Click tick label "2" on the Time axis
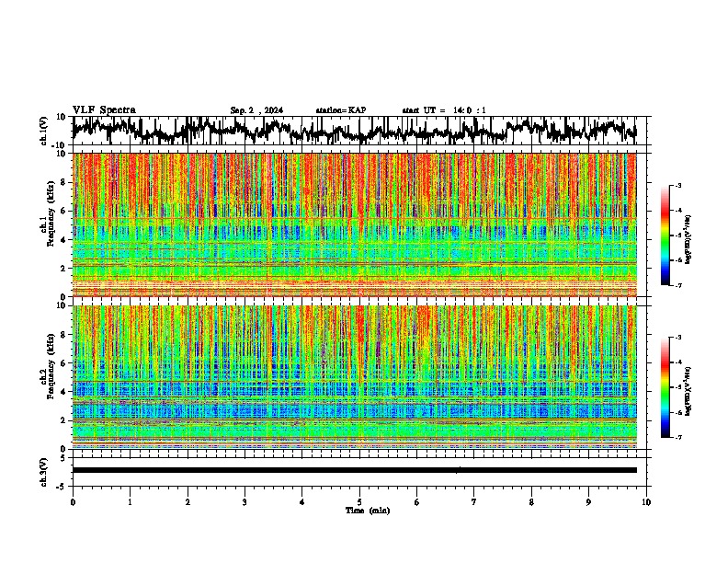 coord(188,502)
